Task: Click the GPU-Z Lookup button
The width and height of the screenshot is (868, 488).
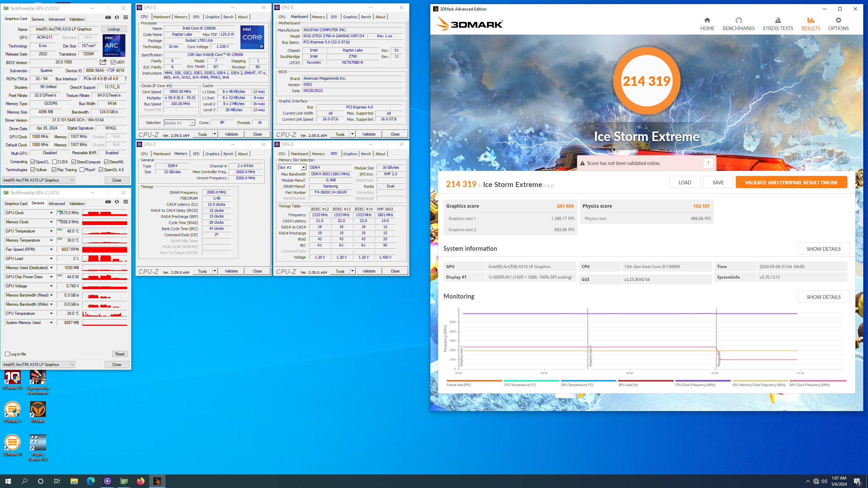Action: pos(114,29)
